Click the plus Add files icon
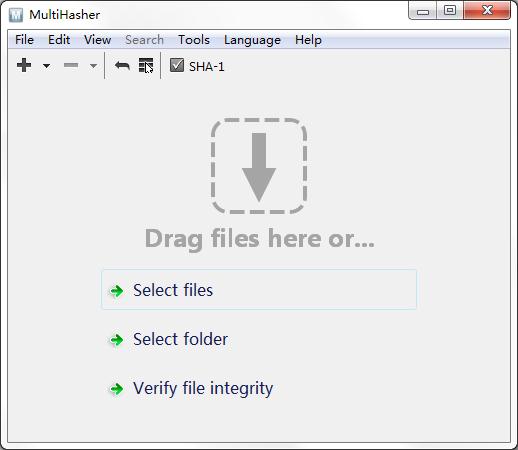This screenshot has height=450, width=518. pos(24,65)
